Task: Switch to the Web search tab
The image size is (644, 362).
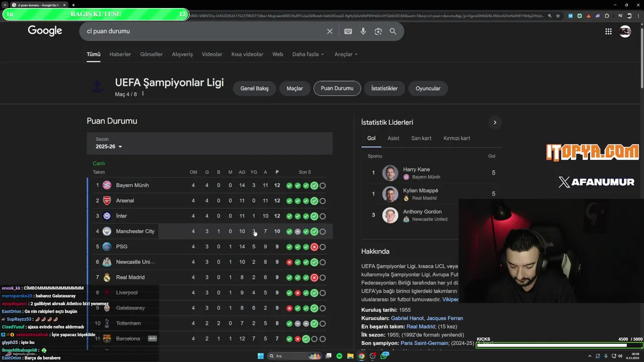Action: coord(278,54)
